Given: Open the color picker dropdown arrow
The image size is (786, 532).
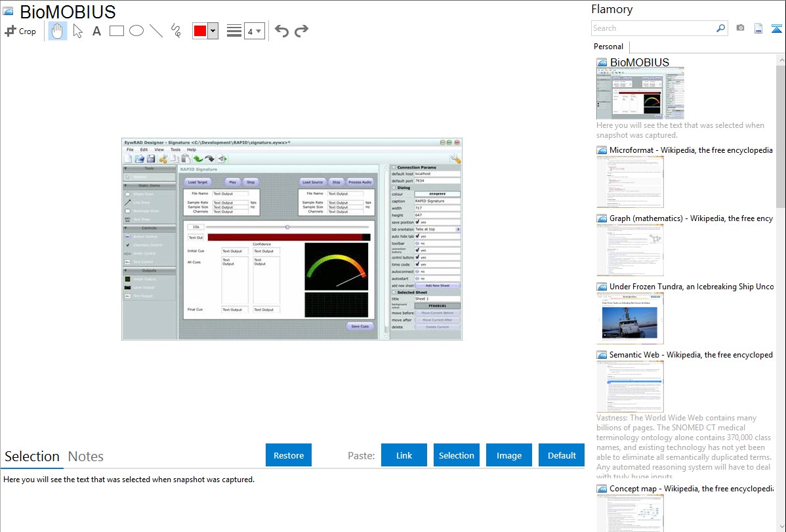Looking at the screenshot, I should coord(213,31).
